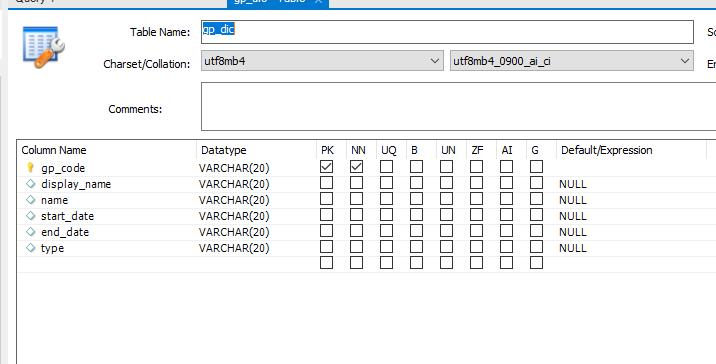Switch to the Query 1 tab
Screen dimensions: 716x364
[x=34, y=1]
